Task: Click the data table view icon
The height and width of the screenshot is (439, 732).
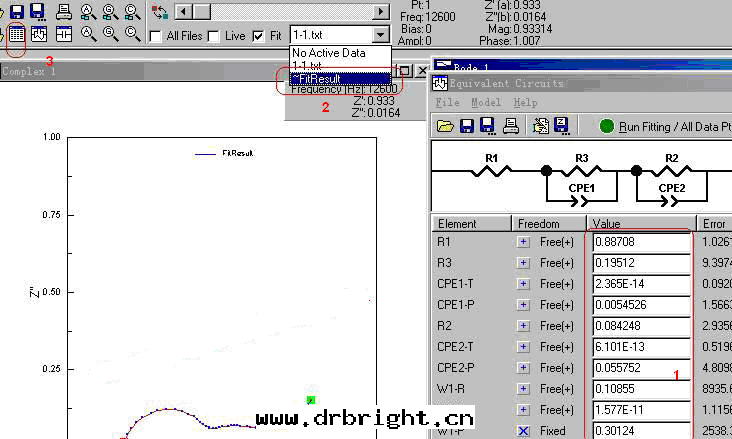Action: click(16, 34)
